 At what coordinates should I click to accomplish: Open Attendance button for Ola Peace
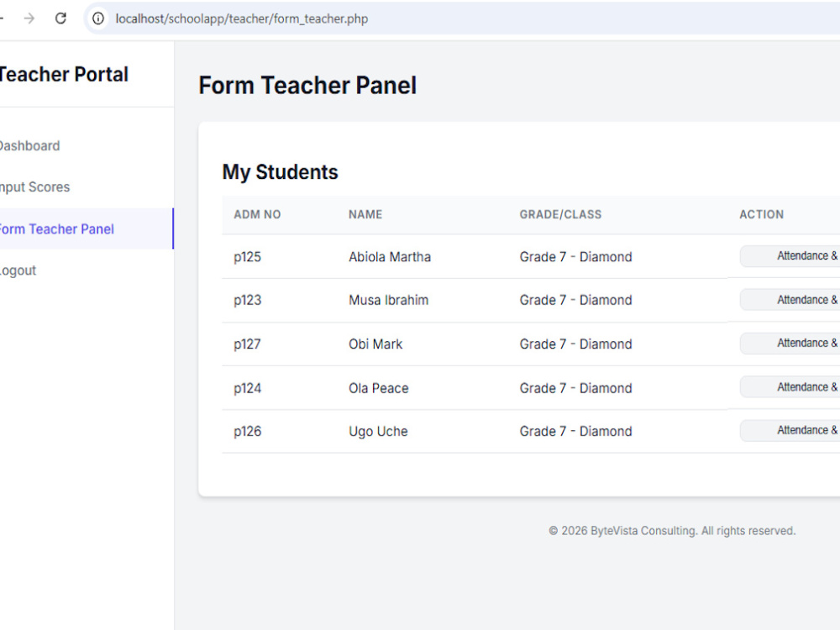(x=790, y=387)
